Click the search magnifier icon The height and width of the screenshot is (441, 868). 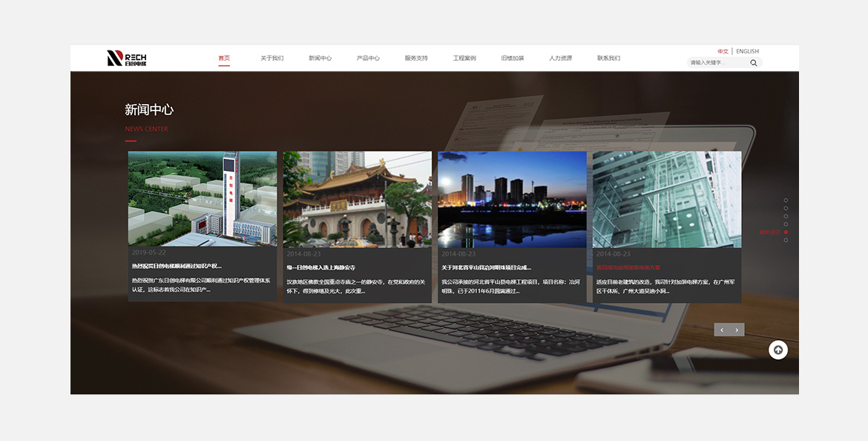coord(754,63)
